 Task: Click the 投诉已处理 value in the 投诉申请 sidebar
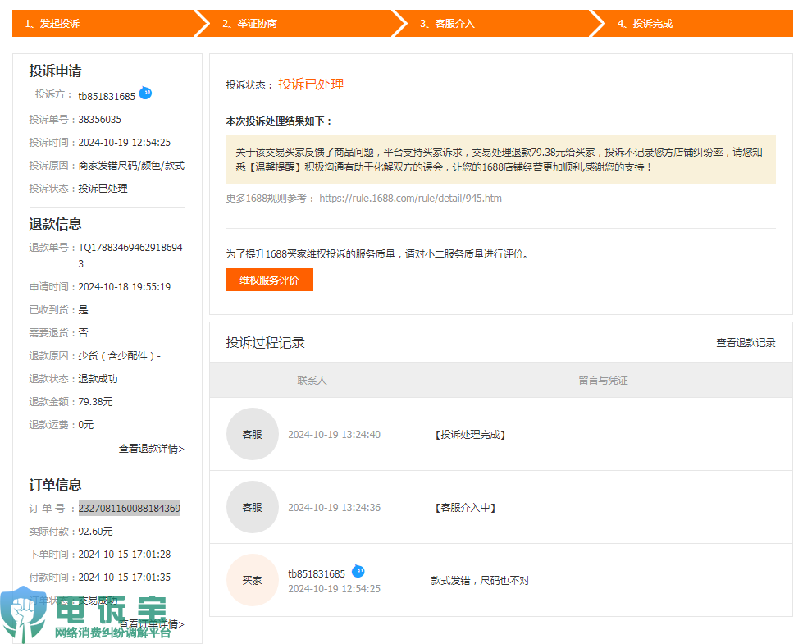(x=103, y=188)
